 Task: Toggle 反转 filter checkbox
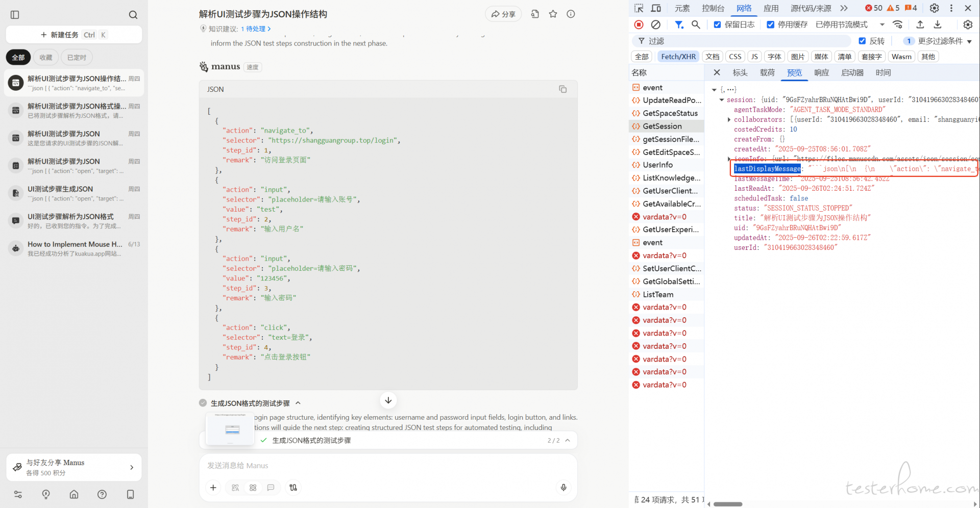(862, 41)
